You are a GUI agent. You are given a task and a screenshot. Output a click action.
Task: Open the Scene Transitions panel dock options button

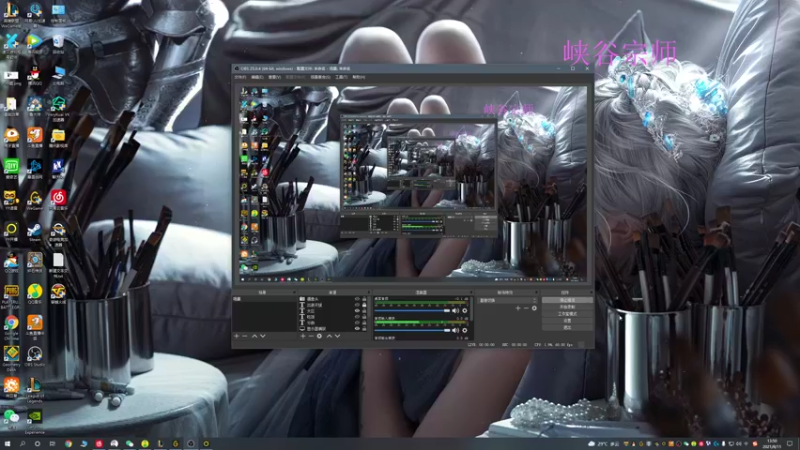(x=536, y=293)
